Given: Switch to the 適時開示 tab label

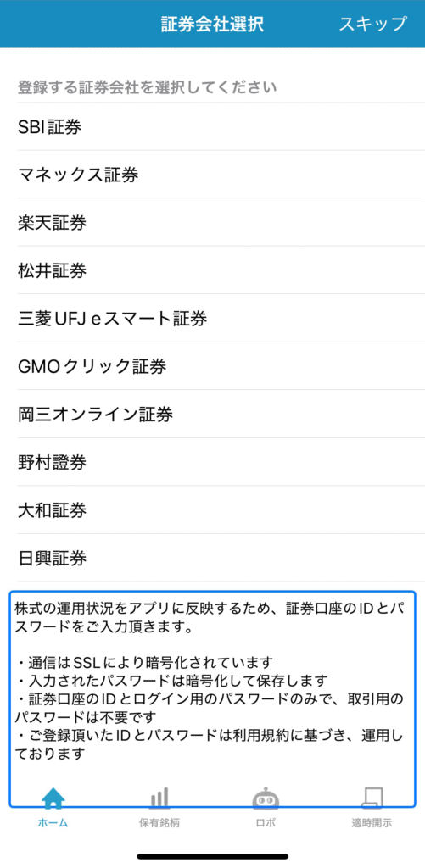Looking at the screenshot, I should pyautogui.click(x=372, y=823).
